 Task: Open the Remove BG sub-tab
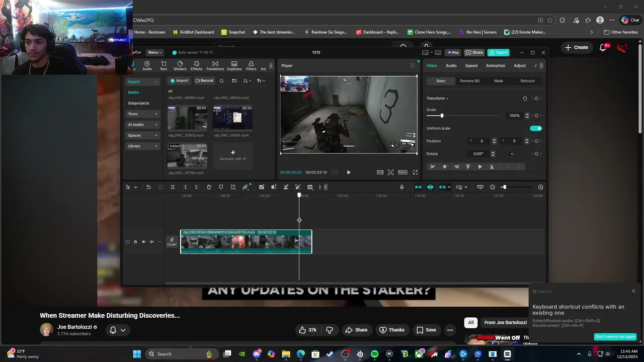[469, 81]
